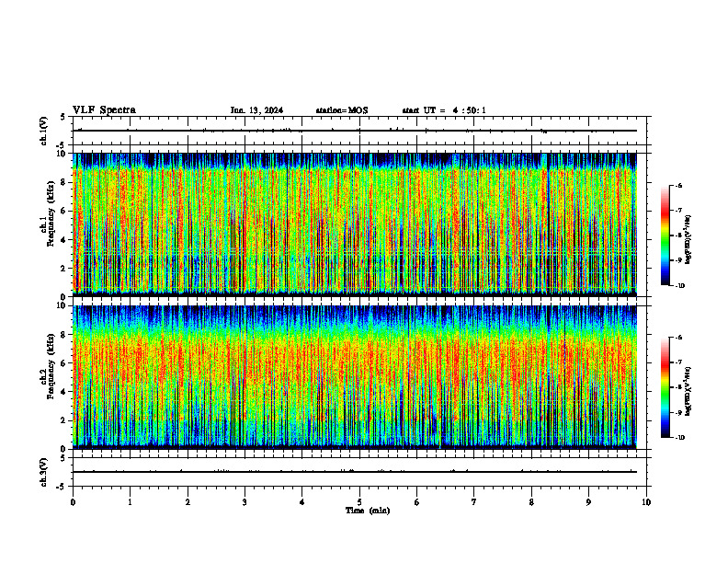This screenshot has height=563, width=728.
Task: Click the ch.1 voltage waveform trace
Action: pos(355,131)
